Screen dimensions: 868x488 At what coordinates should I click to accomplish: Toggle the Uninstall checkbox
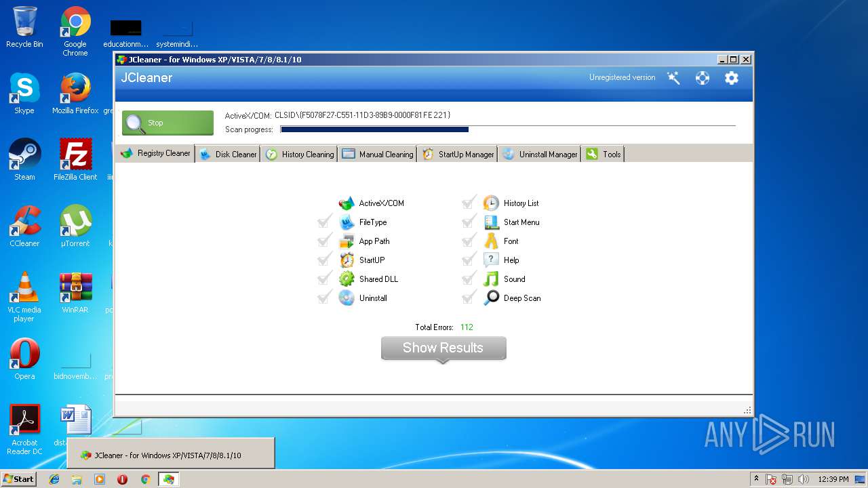[325, 298]
